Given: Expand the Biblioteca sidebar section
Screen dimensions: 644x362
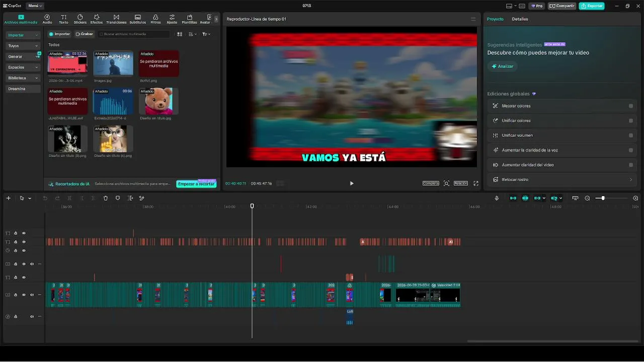Looking at the screenshot, I should coord(23,78).
